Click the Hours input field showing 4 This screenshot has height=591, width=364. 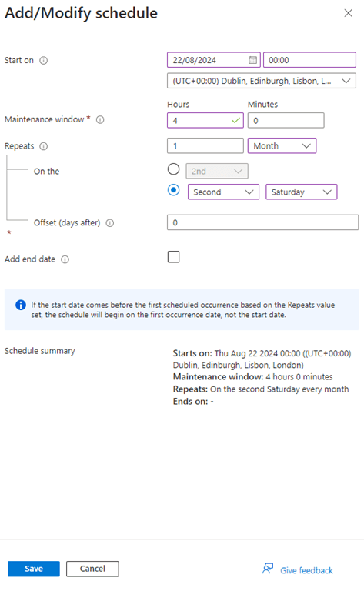[205, 121]
